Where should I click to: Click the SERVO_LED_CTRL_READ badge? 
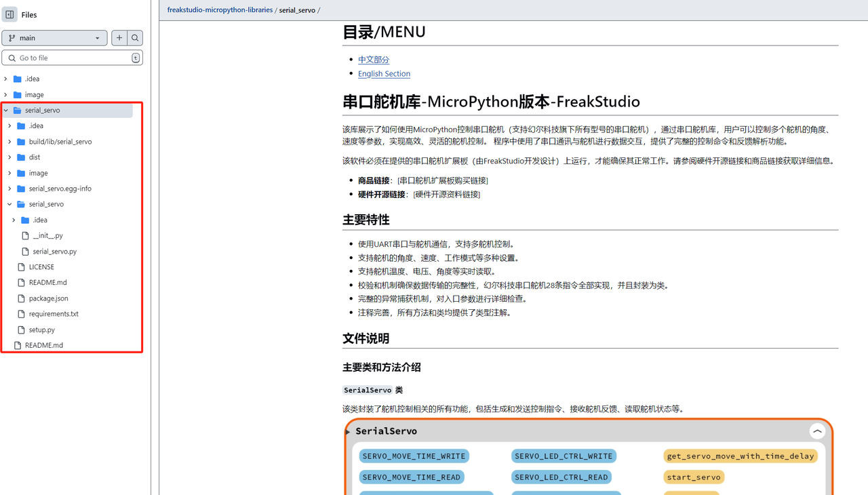[x=561, y=477]
